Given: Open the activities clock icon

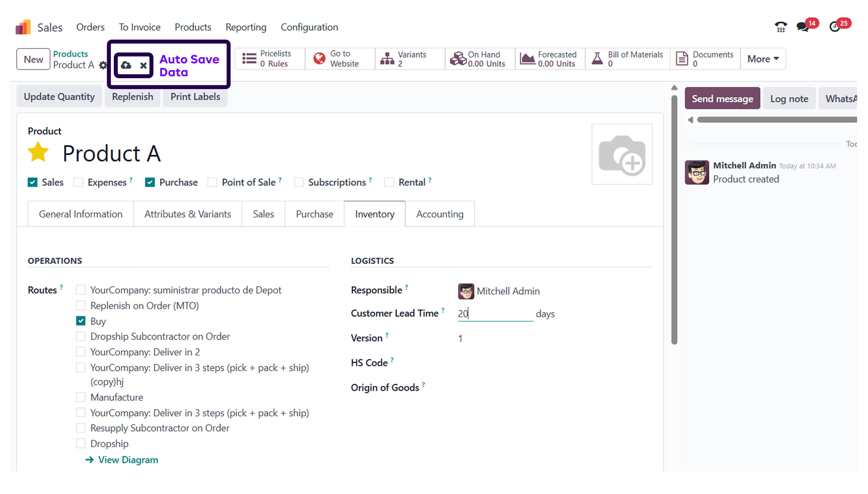Looking at the screenshot, I should 835,26.
